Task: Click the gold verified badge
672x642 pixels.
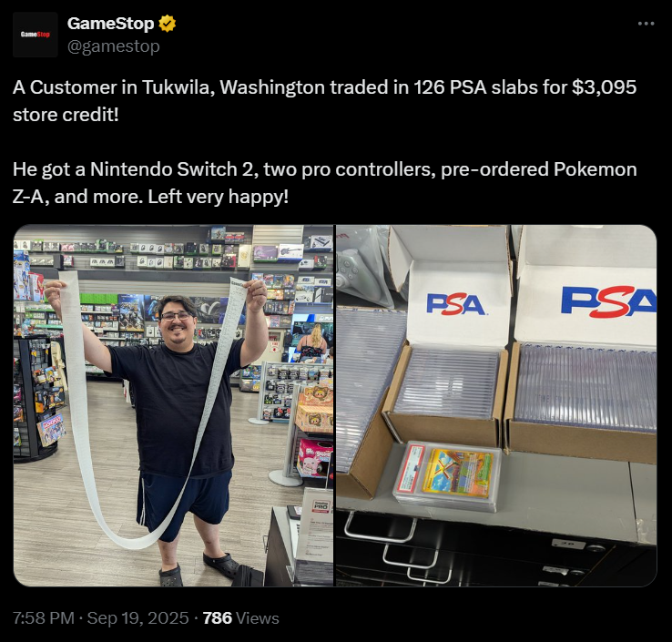Action: pos(168,24)
